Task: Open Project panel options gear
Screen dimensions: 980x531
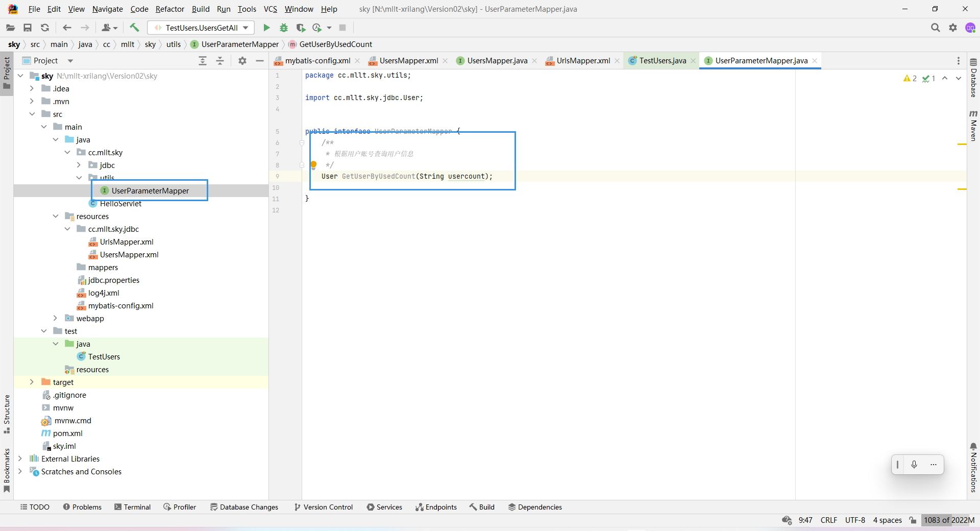Action: [x=242, y=61]
